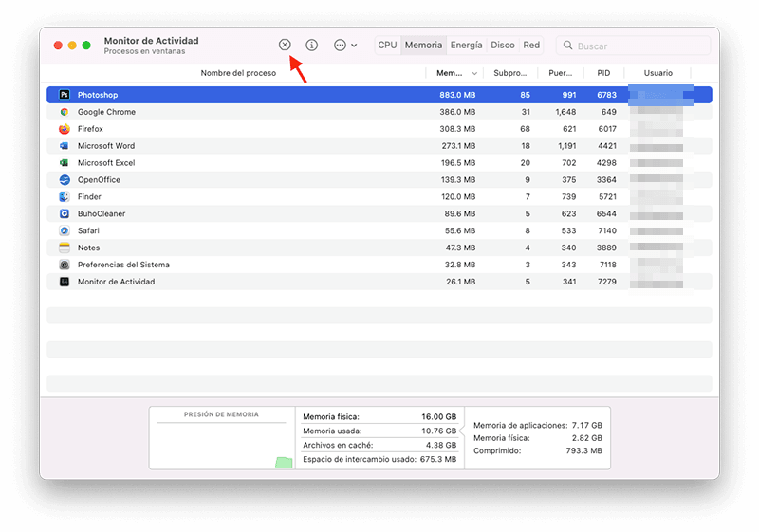The height and width of the screenshot is (532, 759).
Task: Click the magnifier icon in search field
Action: point(567,46)
